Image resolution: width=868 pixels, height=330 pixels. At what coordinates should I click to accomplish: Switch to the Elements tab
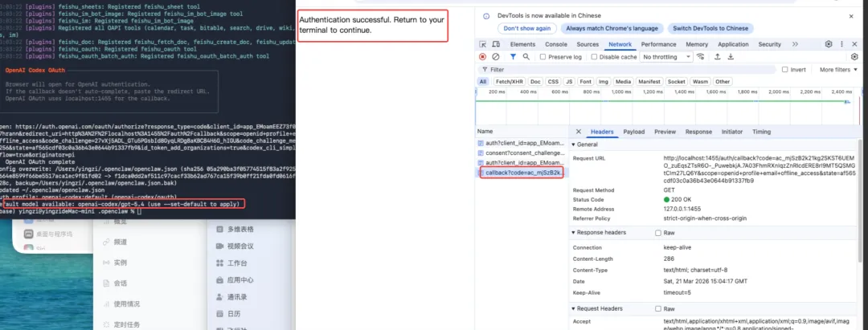click(522, 44)
